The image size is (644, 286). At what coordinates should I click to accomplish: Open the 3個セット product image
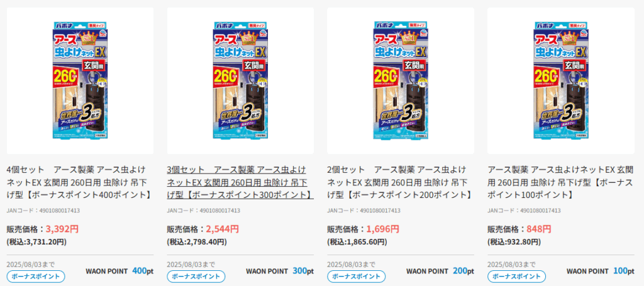(x=240, y=81)
